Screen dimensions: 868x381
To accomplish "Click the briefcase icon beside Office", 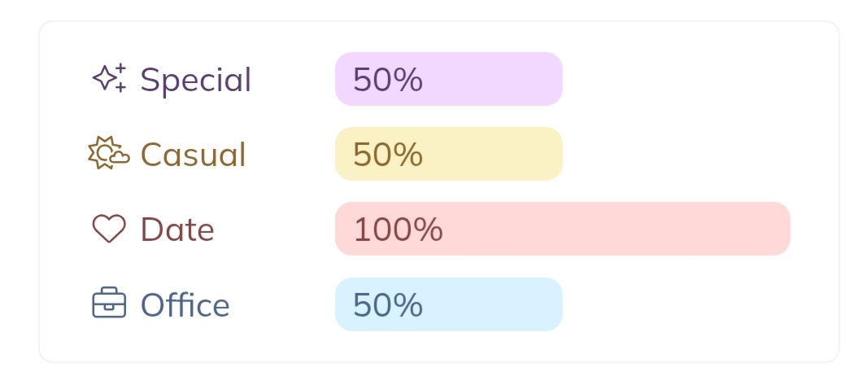I will tap(109, 304).
